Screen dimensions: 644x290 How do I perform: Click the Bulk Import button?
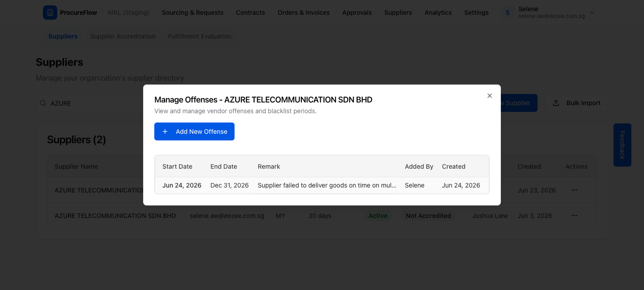[576, 103]
